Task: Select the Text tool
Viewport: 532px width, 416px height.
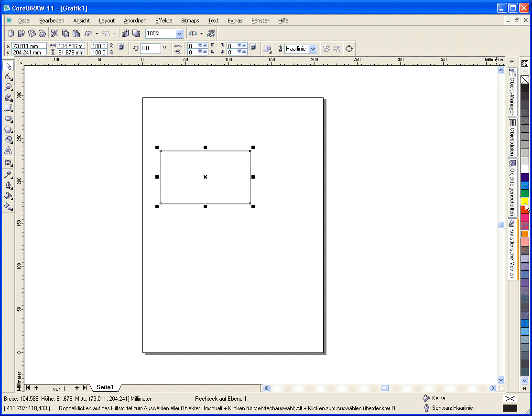Action: click(x=9, y=150)
